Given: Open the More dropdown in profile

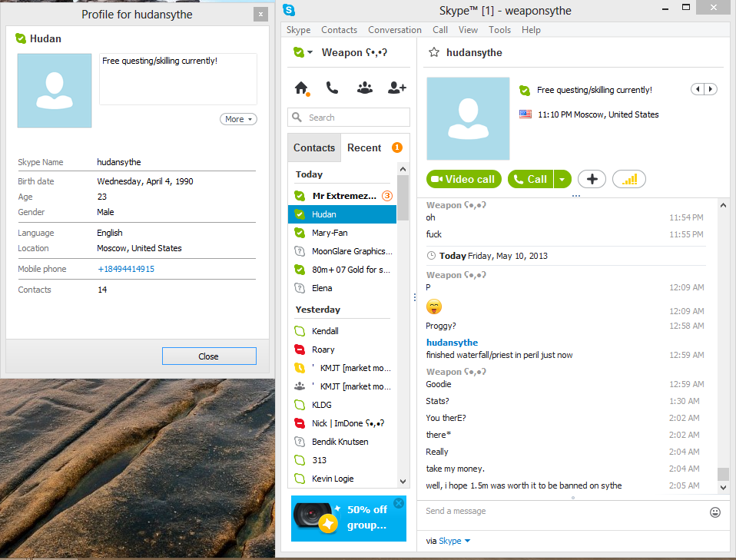Looking at the screenshot, I should (238, 119).
